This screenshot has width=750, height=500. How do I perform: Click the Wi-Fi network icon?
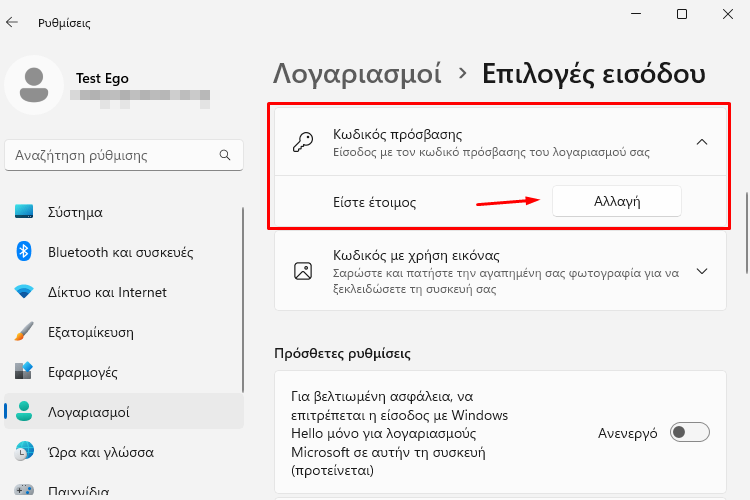click(24, 291)
